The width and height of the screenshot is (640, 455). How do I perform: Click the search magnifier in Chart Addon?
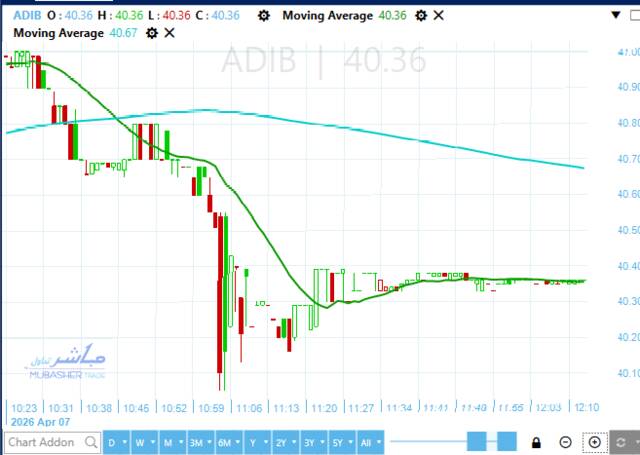(91, 442)
